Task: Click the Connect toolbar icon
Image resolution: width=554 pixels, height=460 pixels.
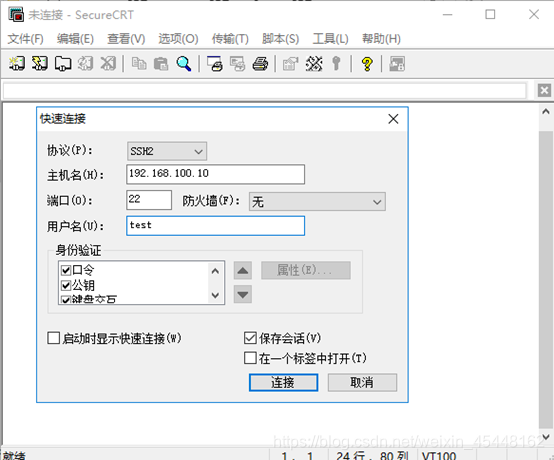Action: [x=17, y=64]
